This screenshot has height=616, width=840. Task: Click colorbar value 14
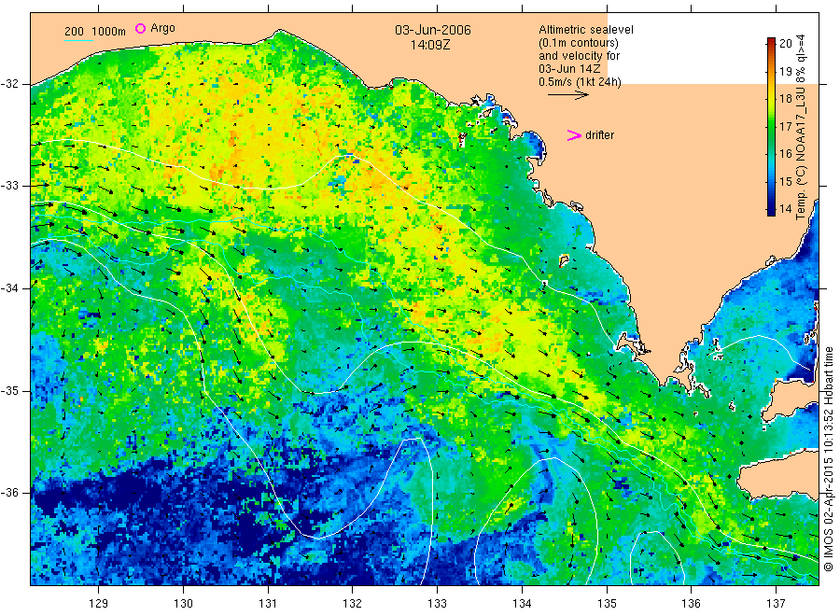tap(785, 209)
